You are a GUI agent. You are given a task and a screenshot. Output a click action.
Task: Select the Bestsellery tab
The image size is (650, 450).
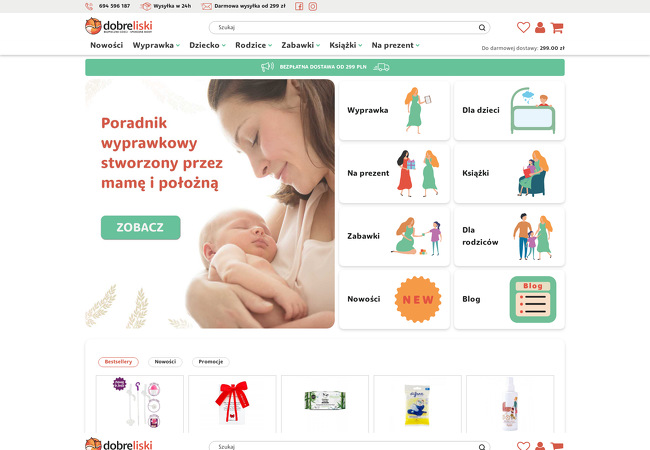(x=118, y=362)
